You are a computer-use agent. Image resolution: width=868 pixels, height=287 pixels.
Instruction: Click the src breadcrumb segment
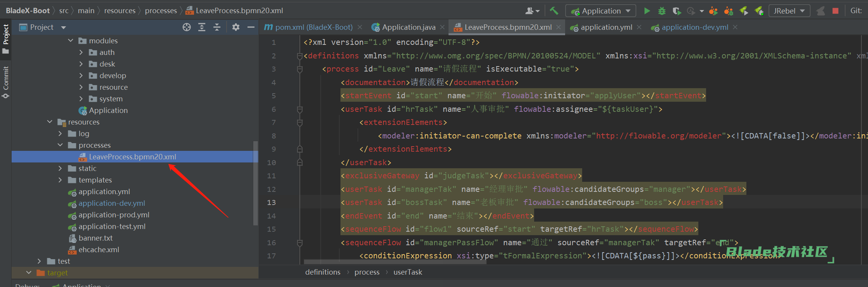pos(64,10)
